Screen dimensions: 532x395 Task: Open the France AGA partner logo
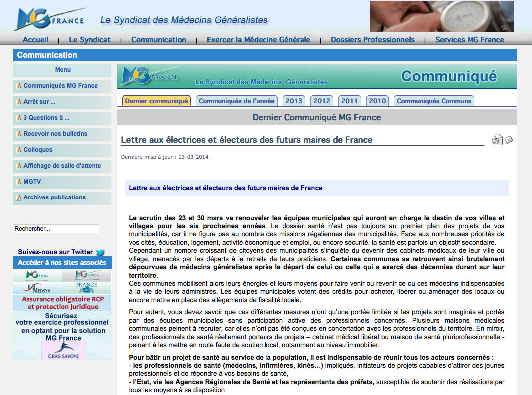87,288
